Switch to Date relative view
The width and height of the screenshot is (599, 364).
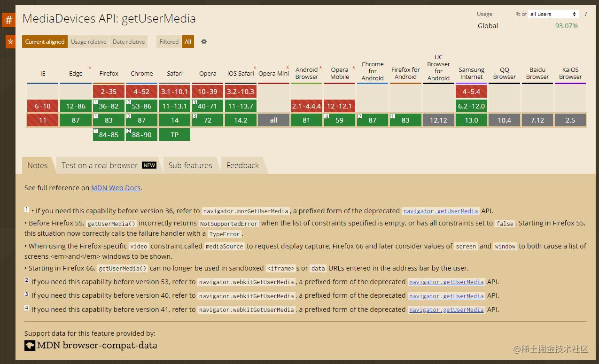click(x=129, y=42)
